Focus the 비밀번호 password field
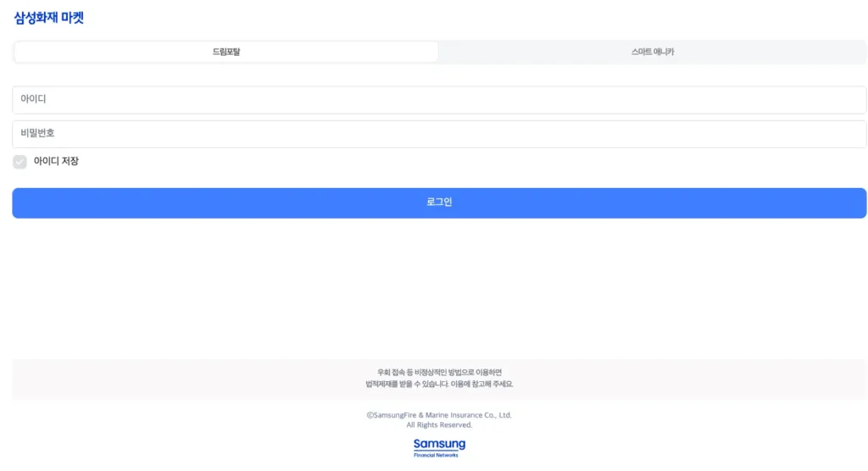 pyautogui.click(x=439, y=134)
